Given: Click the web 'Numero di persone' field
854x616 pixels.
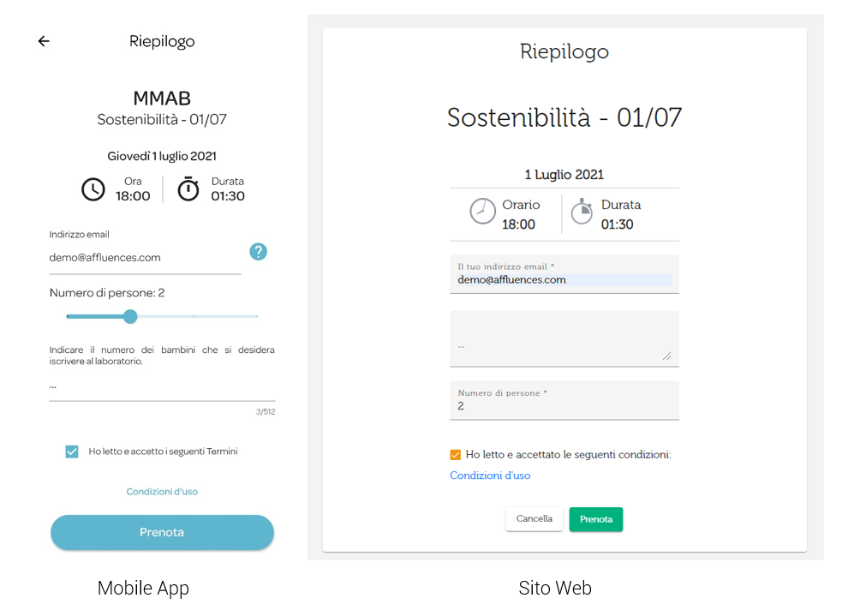Looking at the screenshot, I should (x=564, y=400).
